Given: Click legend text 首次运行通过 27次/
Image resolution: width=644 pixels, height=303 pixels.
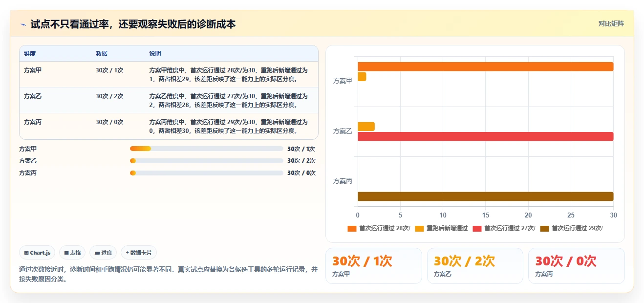Looking at the screenshot, I should point(510,228).
